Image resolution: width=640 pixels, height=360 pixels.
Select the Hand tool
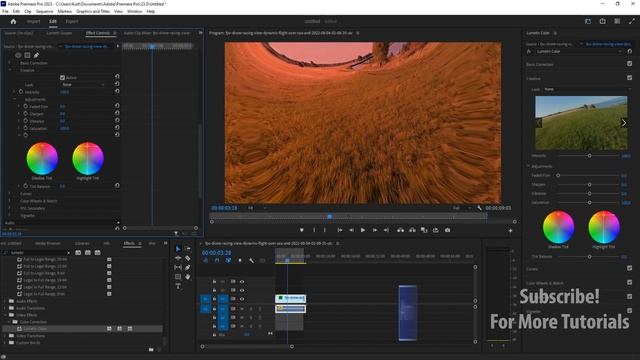(187, 277)
